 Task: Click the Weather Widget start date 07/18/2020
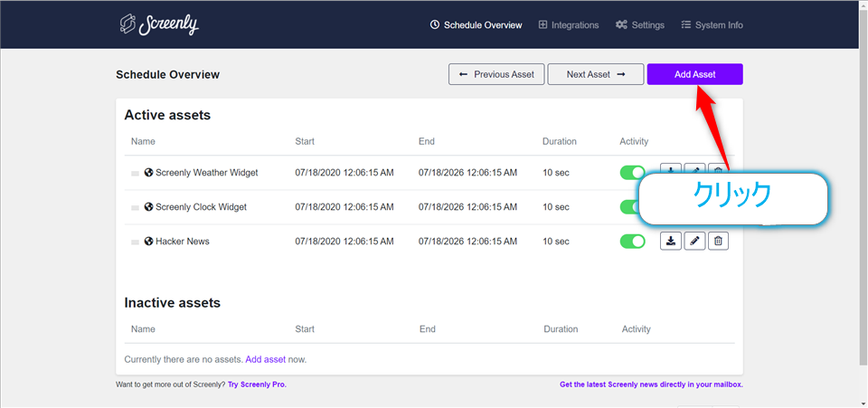click(x=344, y=173)
